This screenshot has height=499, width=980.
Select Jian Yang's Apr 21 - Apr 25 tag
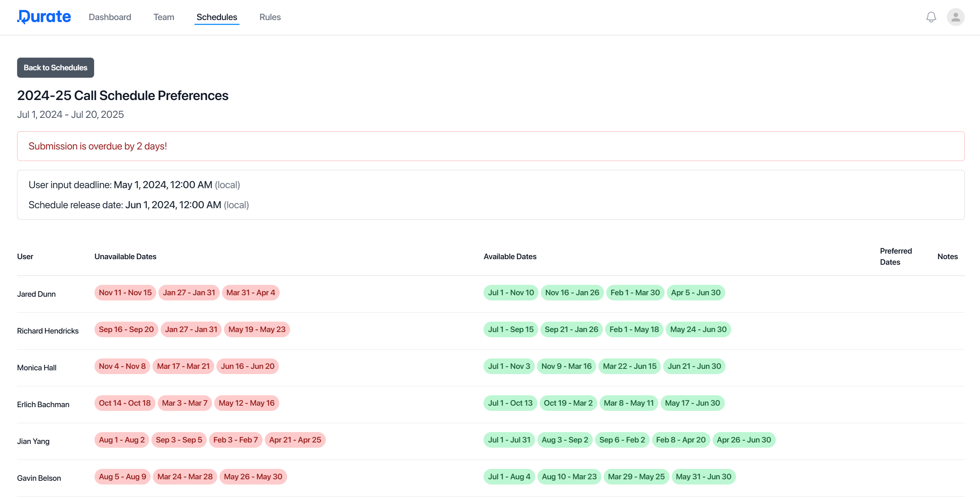point(295,440)
